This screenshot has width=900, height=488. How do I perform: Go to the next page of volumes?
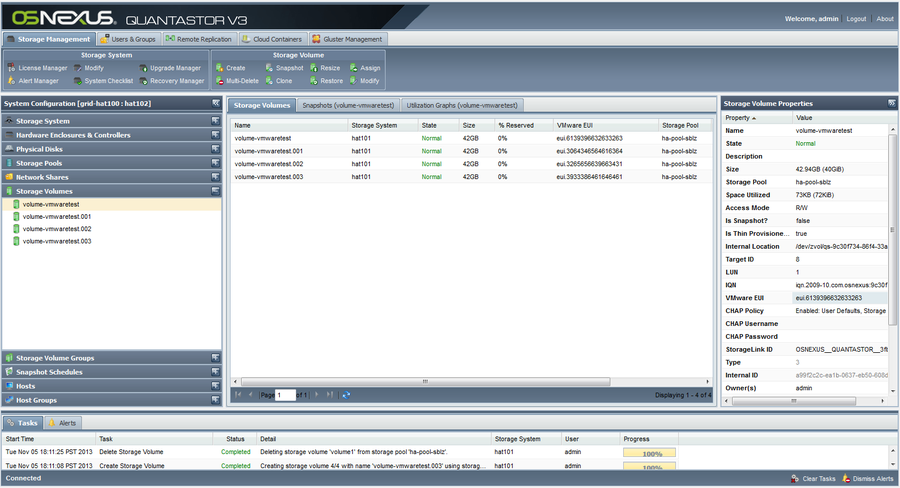316,395
